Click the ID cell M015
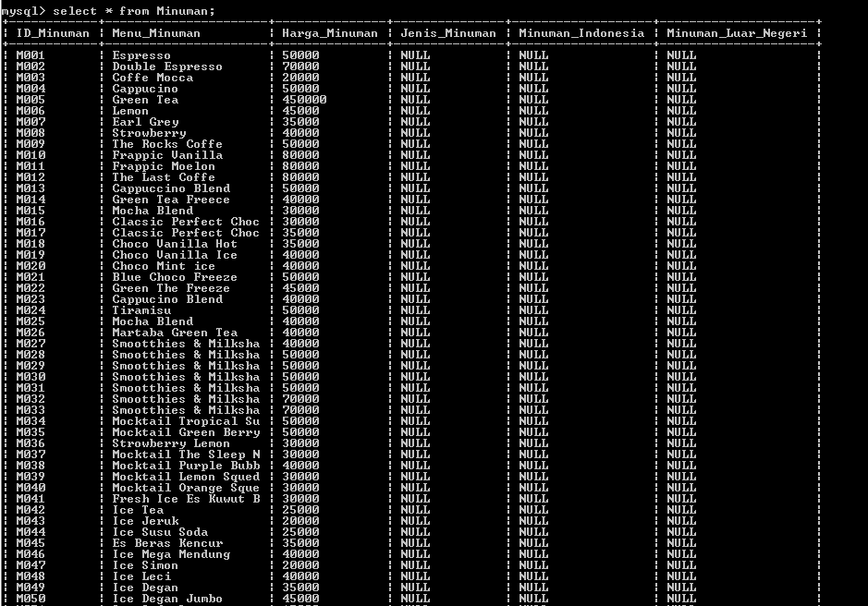868x606 pixels. 31,211
